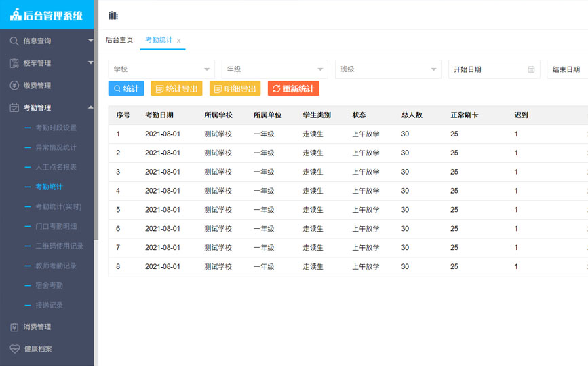Image resolution: width=588 pixels, height=366 pixels.
Task: Click sequence number 8 in last row
Action: coord(118,267)
